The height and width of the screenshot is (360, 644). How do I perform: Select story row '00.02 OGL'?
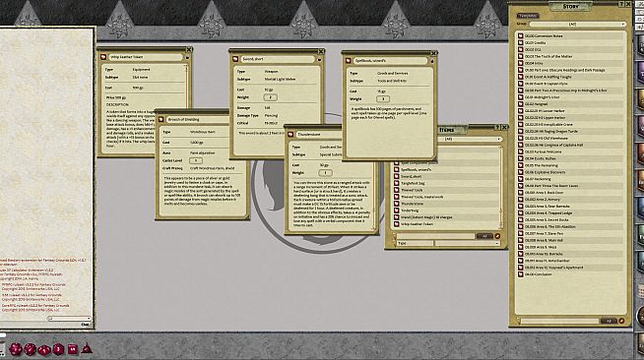point(570,49)
